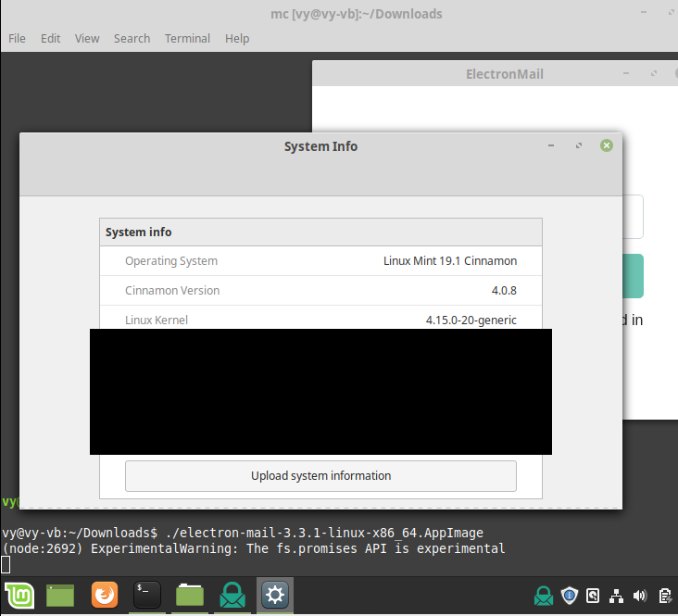Screen dimensions: 678x616
Task: Maximize the ElectronMail window
Action: pyautogui.click(x=653, y=73)
